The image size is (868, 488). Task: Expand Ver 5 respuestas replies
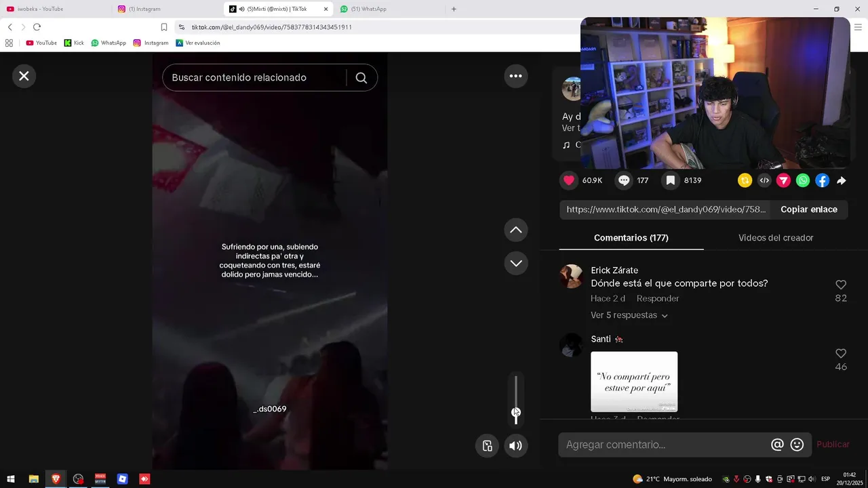629,315
